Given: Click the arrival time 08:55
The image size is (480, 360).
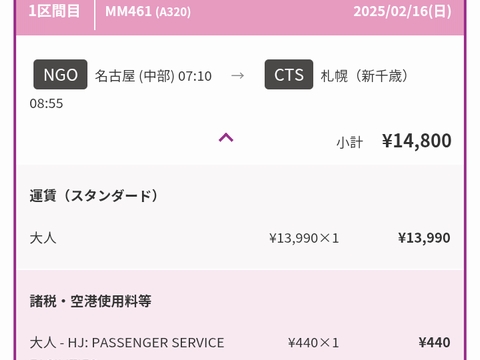Looking at the screenshot, I should (x=46, y=104).
